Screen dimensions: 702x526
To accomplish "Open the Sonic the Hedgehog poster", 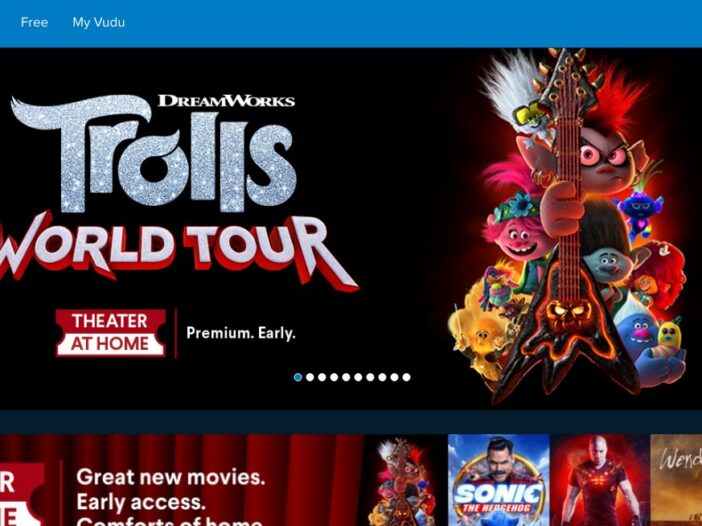I will (498, 480).
